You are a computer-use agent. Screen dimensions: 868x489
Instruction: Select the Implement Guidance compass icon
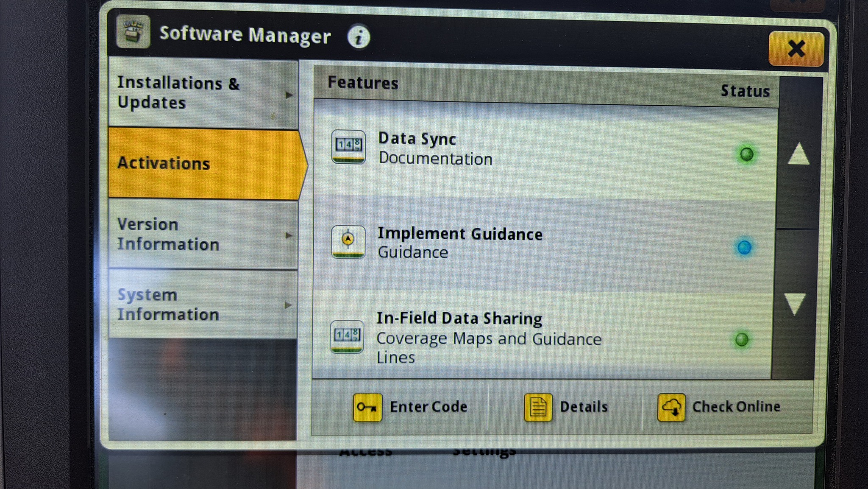point(348,242)
